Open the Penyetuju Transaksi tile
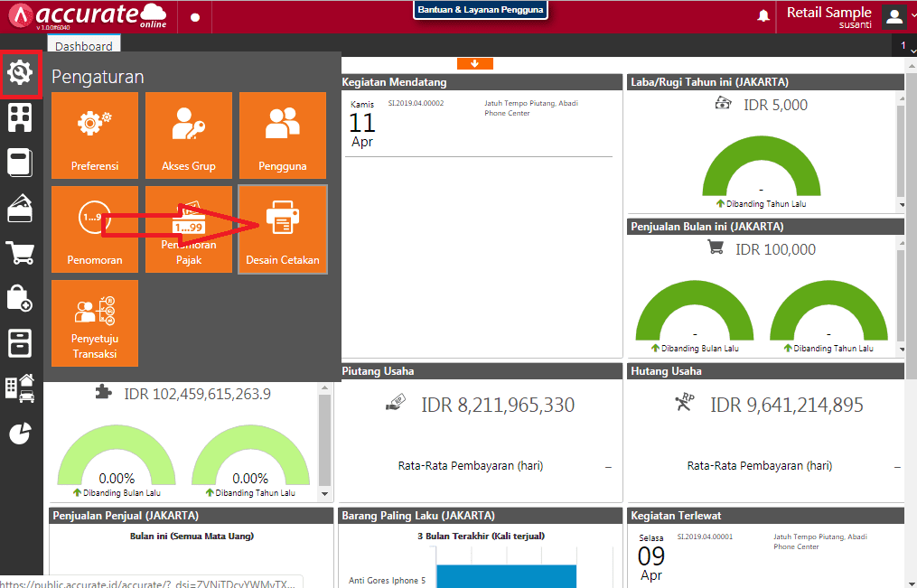 (x=95, y=322)
